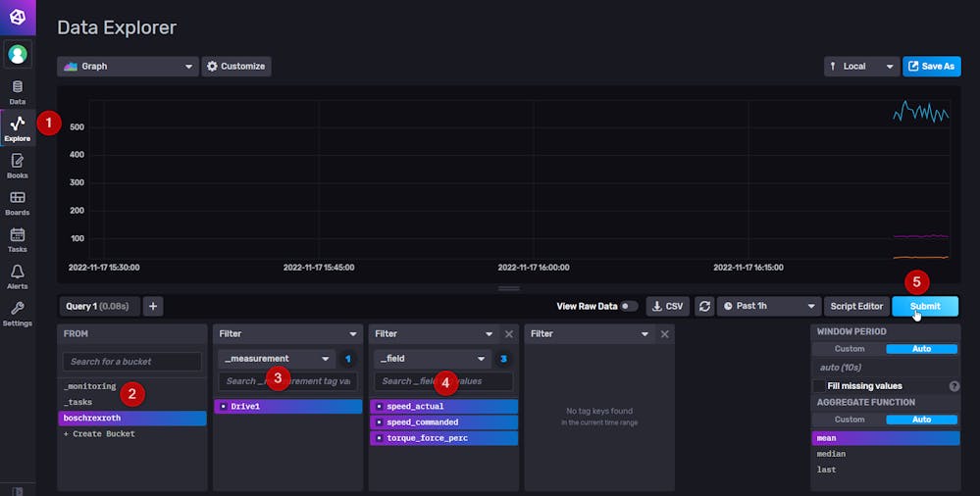Click the 3 selected-count badge by _field
This screenshot has width=980, height=496.
click(x=504, y=359)
